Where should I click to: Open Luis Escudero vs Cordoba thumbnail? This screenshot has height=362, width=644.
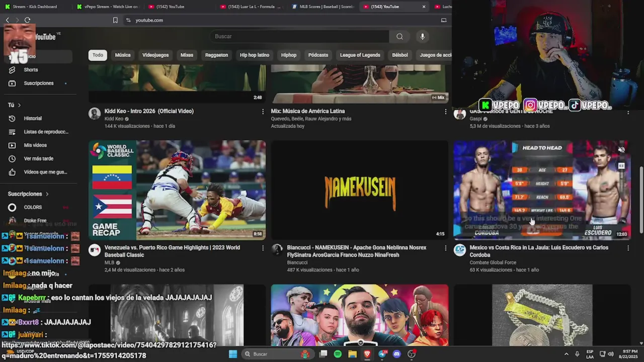click(542, 190)
